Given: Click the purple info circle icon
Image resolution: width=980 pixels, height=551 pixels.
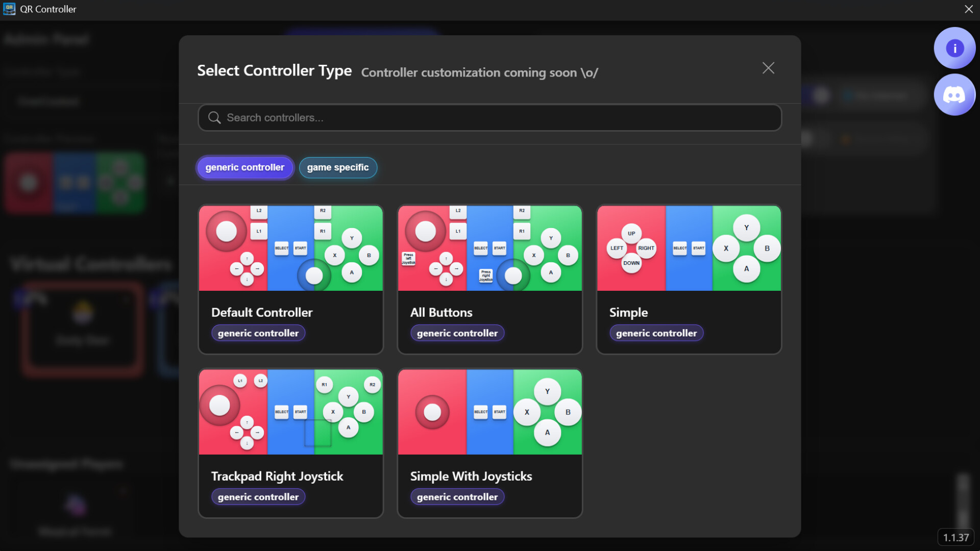Looking at the screenshot, I should (954, 48).
